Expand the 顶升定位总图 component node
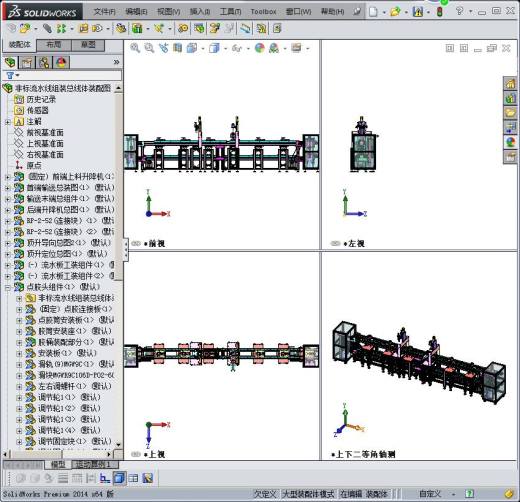The width and height of the screenshot is (520, 502). pos(8,254)
